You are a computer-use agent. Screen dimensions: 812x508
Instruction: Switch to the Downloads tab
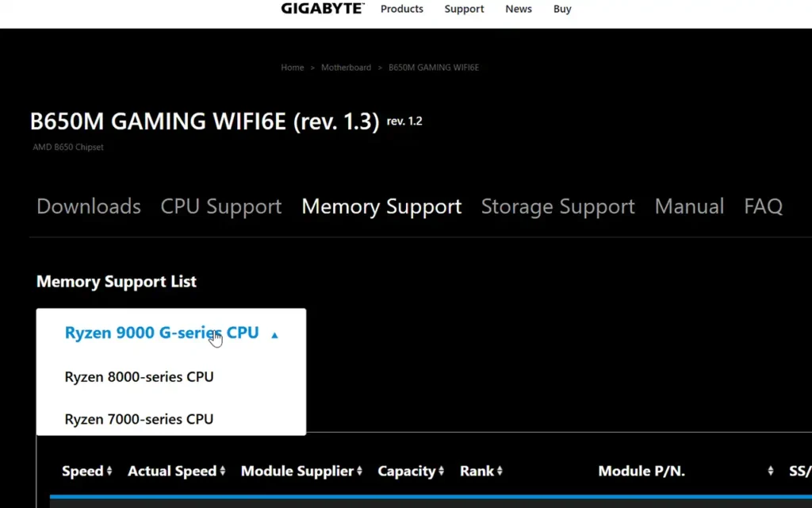[89, 206]
